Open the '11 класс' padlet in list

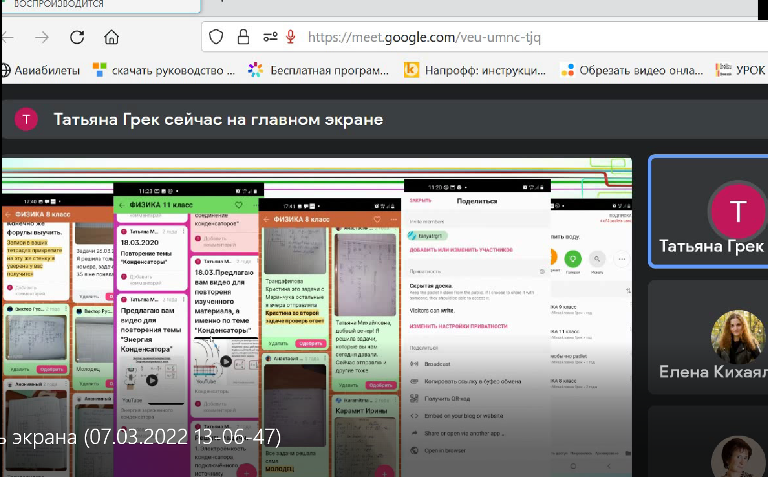tap(591, 334)
